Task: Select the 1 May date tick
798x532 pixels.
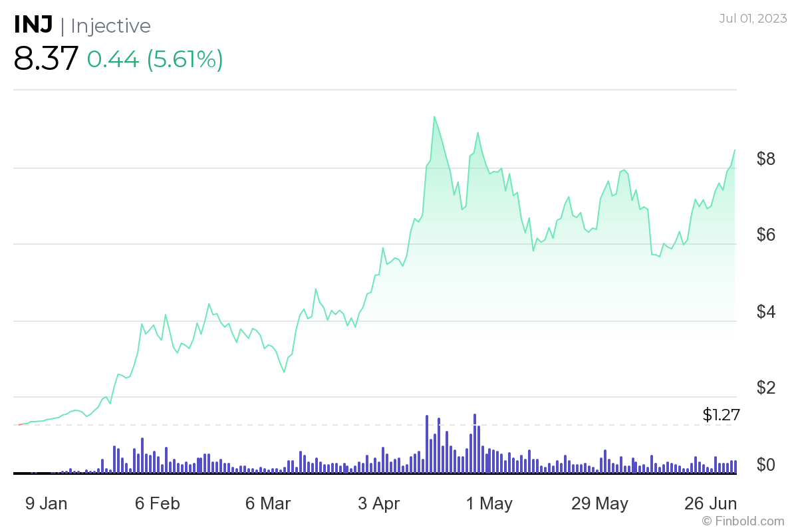Action: click(x=489, y=503)
